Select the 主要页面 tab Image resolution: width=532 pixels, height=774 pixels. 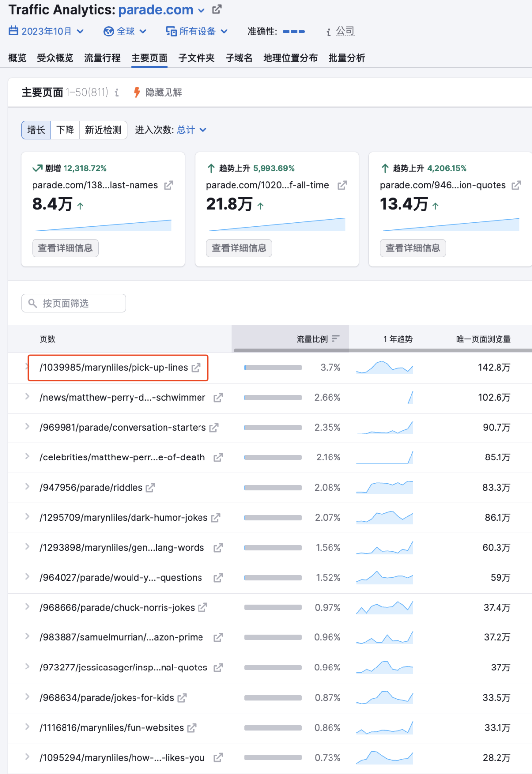pos(149,58)
